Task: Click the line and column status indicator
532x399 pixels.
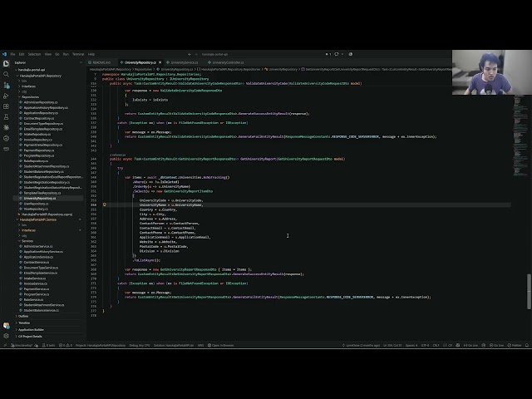Action: click(392, 346)
